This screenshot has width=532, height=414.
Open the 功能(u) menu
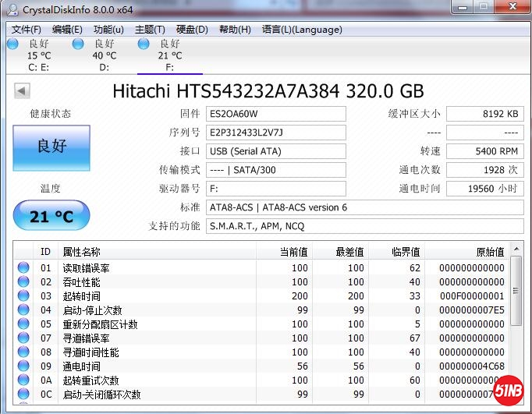108,30
